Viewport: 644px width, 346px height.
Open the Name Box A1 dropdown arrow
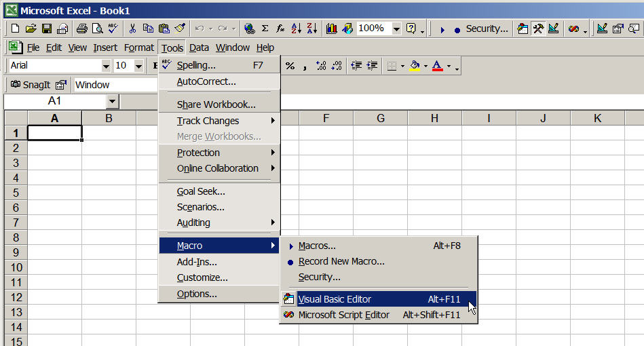pos(112,101)
